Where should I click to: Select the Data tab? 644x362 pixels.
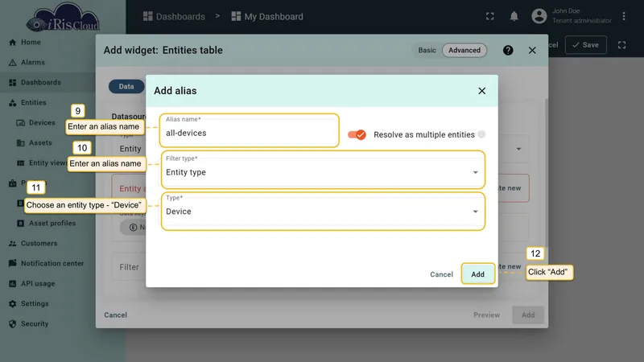(126, 87)
